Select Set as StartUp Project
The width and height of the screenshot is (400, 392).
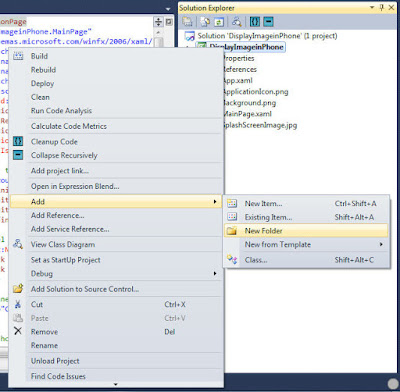click(x=116, y=260)
